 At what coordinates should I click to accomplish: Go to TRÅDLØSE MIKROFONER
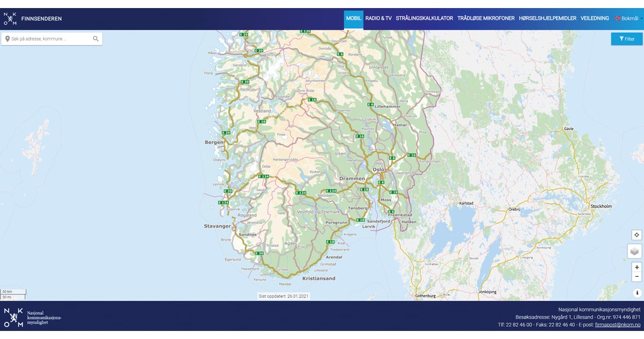tap(486, 19)
